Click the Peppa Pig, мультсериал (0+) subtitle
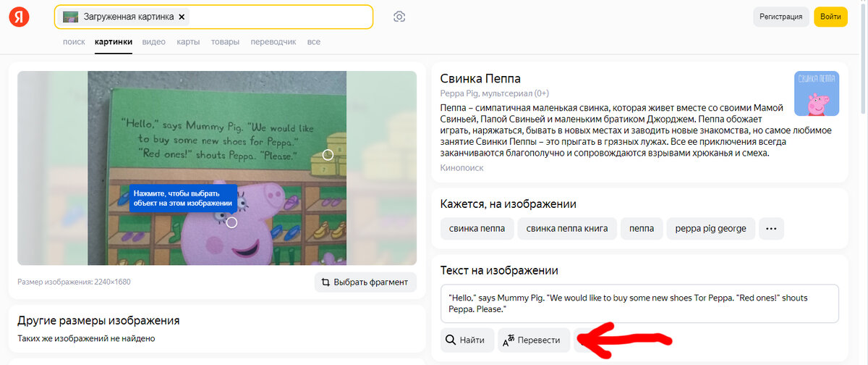Image resolution: width=868 pixels, height=365 pixels. tap(495, 93)
